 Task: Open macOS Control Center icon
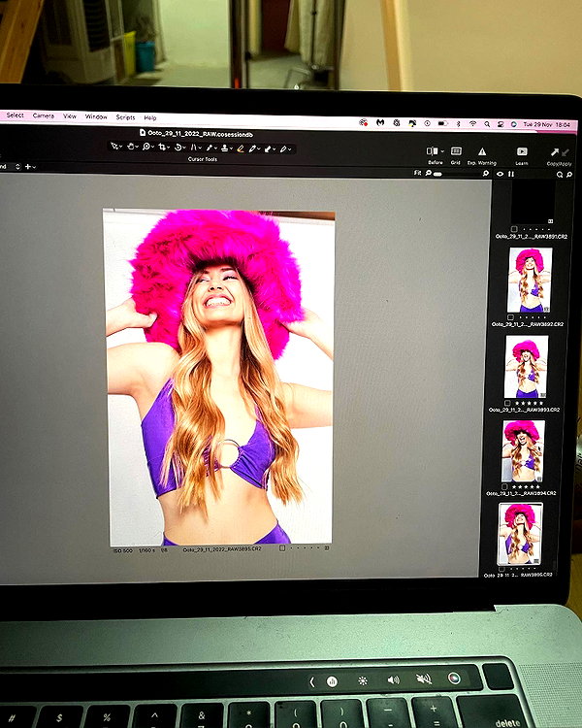(501, 124)
